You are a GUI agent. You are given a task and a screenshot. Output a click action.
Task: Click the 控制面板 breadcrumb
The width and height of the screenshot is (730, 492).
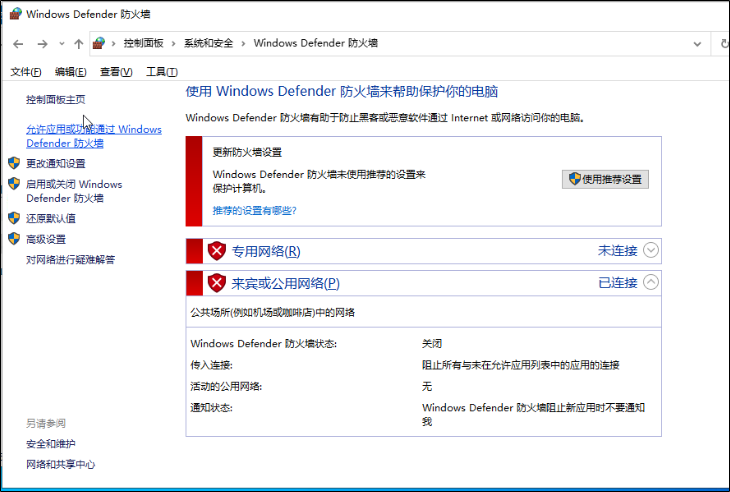[143, 43]
